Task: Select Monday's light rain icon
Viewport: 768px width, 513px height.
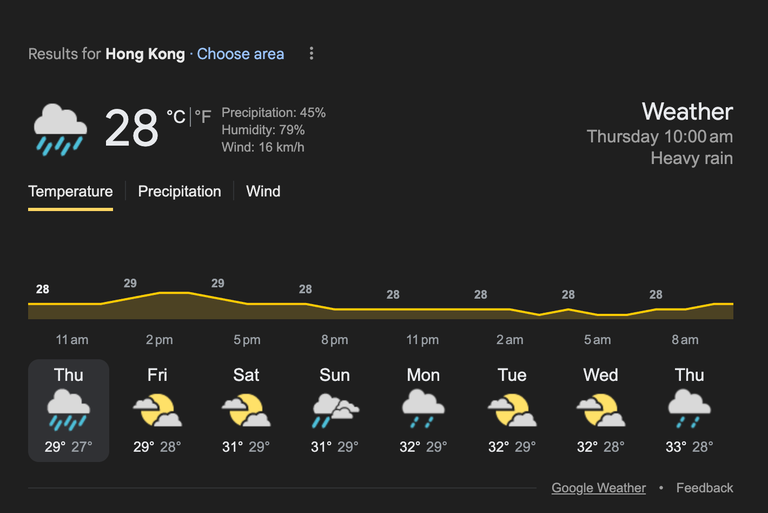Action: [x=423, y=409]
